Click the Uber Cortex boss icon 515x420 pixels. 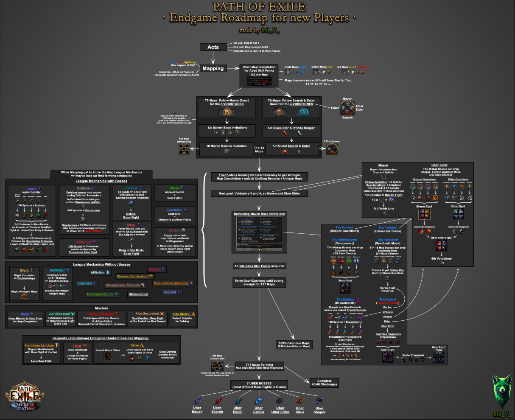click(x=258, y=401)
